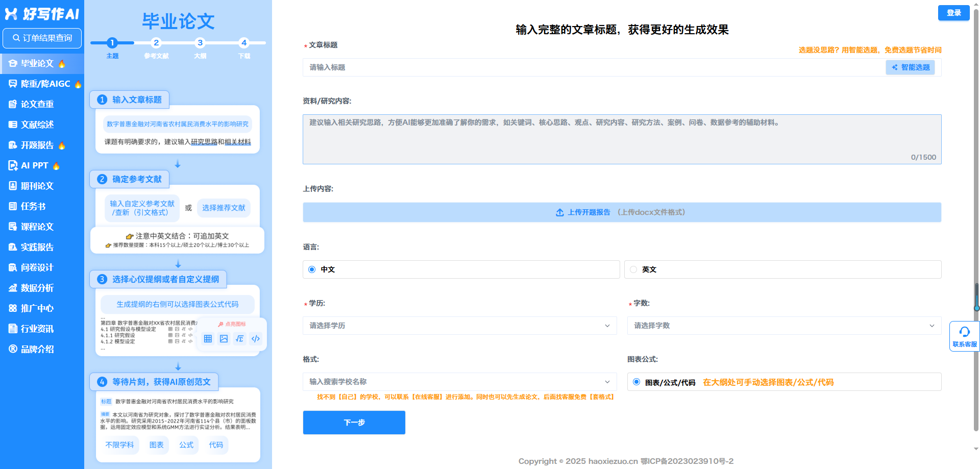Open AI PPT from sidebar
Screen dimensions: 980x469
[42, 165]
